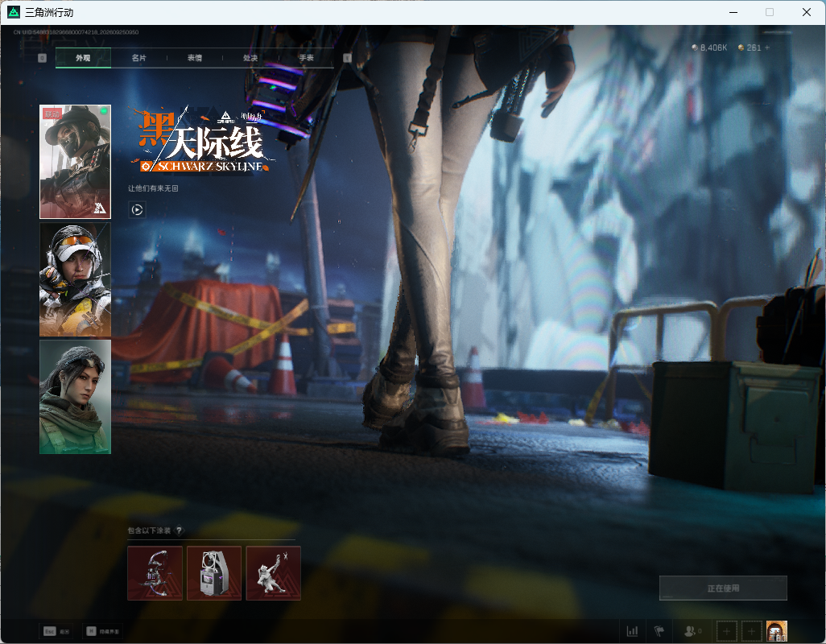This screenshot has width=826, height=644.
Task: Select the first bundled weapon skin item
Action: coord(155,573)
